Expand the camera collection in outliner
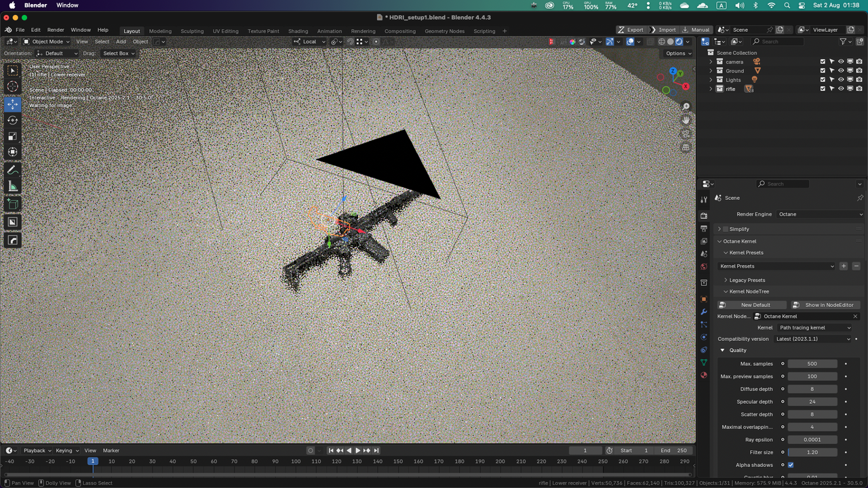 click(x=711, y=62)
